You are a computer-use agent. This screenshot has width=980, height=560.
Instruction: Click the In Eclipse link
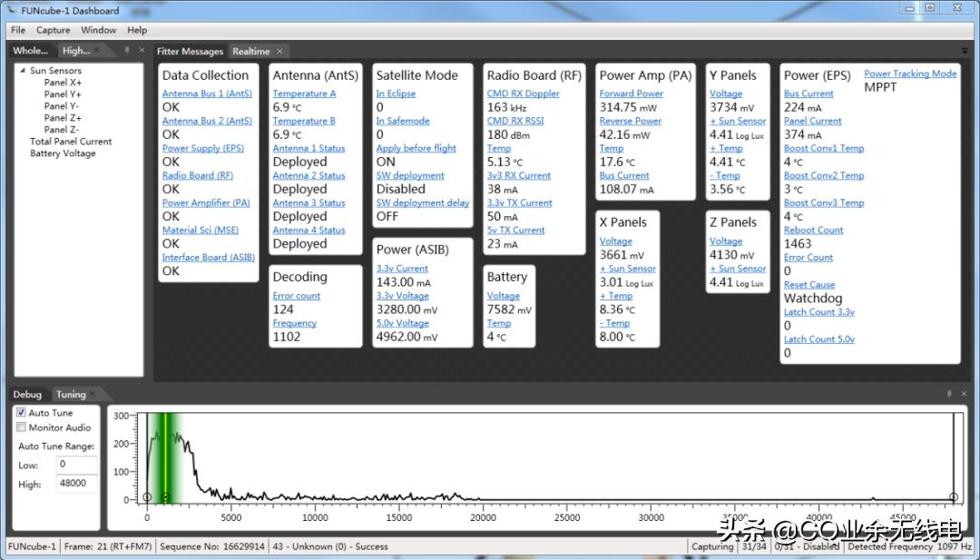coord(396,93)
